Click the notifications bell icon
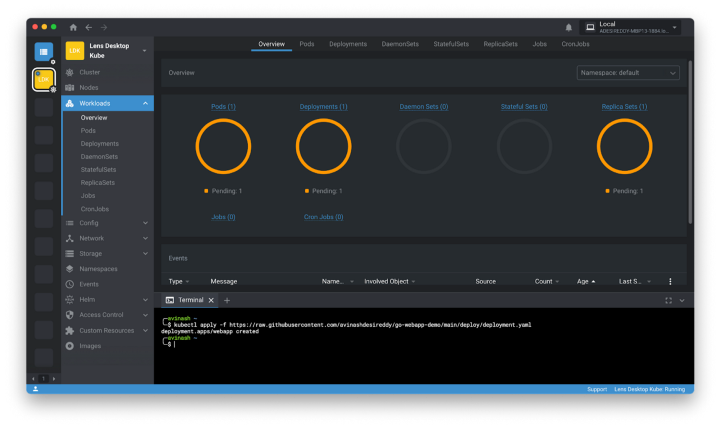The image size is (720, 428). 569,27
